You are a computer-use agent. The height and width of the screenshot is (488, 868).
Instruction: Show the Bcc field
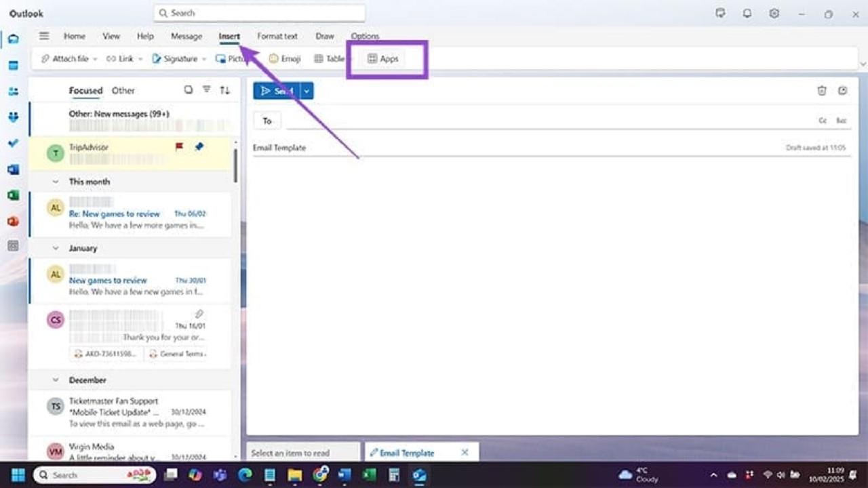click(x=841, y=121)
